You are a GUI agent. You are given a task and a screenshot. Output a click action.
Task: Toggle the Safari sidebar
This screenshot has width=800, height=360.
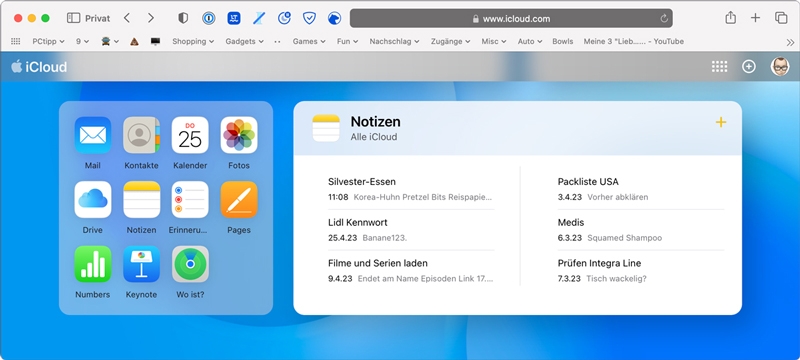pos(73,18)
